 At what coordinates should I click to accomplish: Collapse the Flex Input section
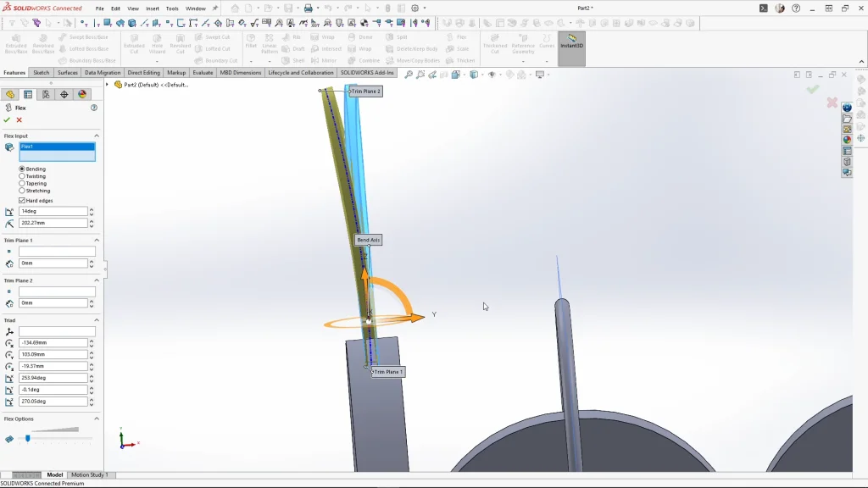(97, 136)
